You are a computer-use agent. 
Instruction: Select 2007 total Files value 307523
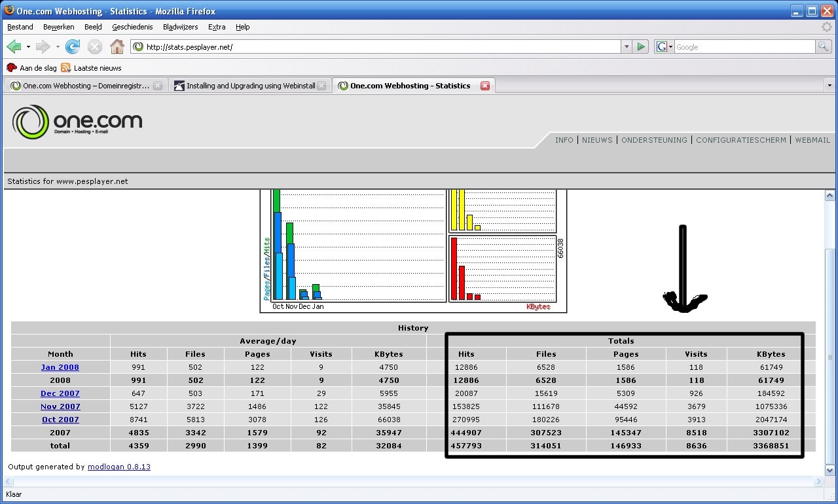pos(546,433)
